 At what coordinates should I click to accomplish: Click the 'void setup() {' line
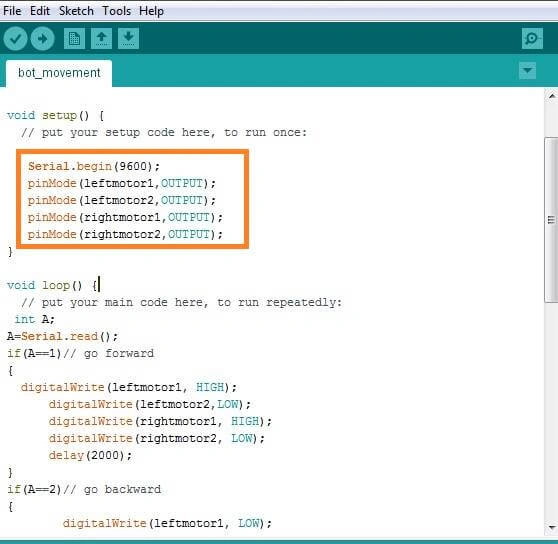point(55,116)
